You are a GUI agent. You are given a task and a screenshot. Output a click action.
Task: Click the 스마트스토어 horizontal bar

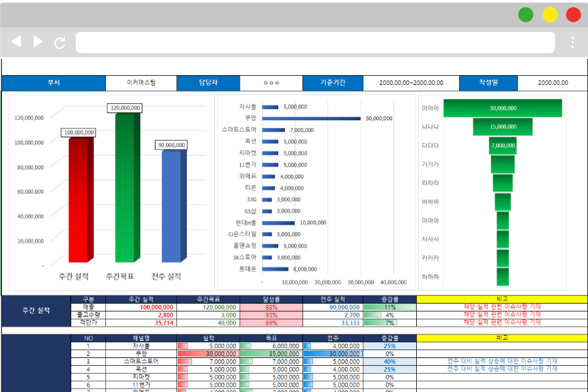pos(273,130)
